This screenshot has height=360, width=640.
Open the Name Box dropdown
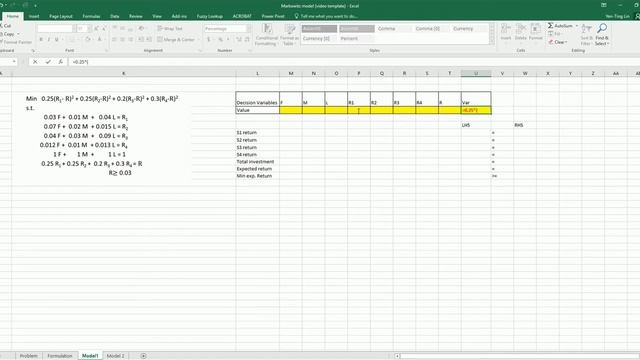tap(14, 62)
